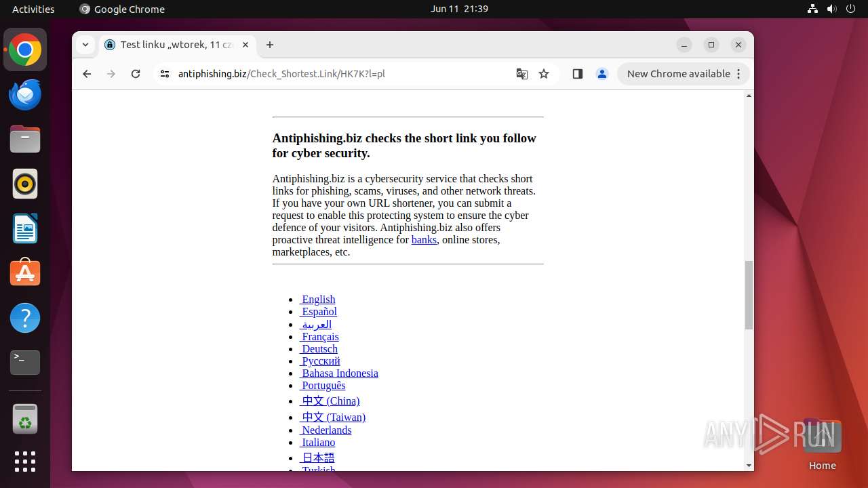Open the Help icon in the dock
868x488 pixels.
(25, 318)
